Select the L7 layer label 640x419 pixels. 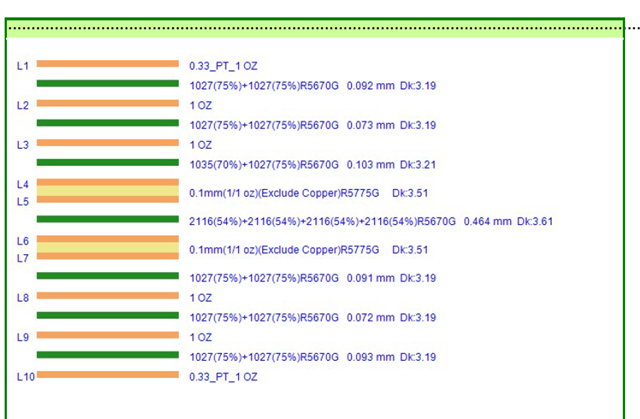(x=23, y=259)
